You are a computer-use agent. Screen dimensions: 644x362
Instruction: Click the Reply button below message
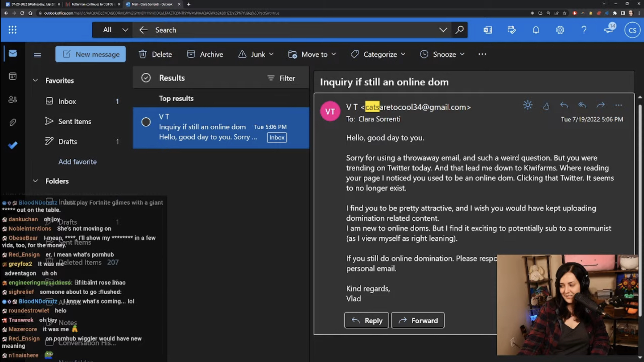point(366,320)
